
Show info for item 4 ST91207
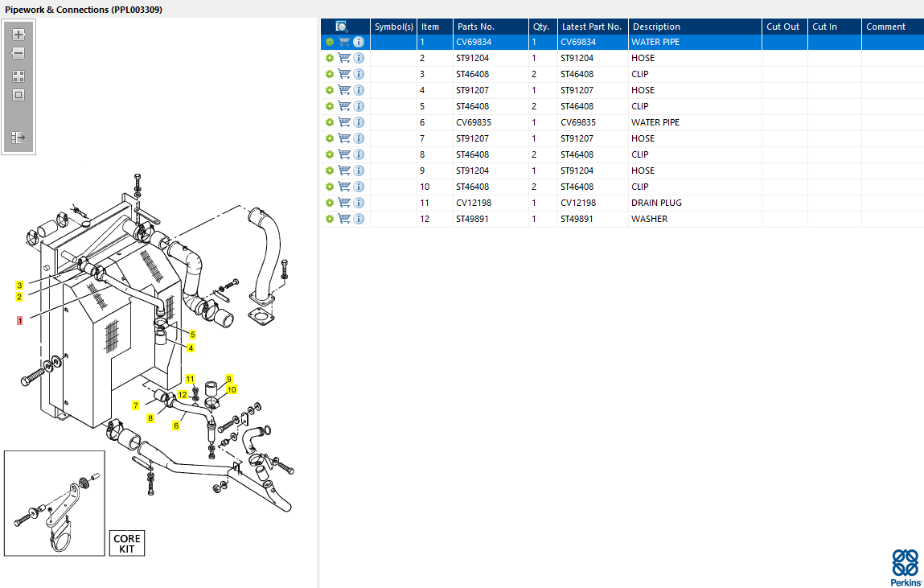[359, 90]
